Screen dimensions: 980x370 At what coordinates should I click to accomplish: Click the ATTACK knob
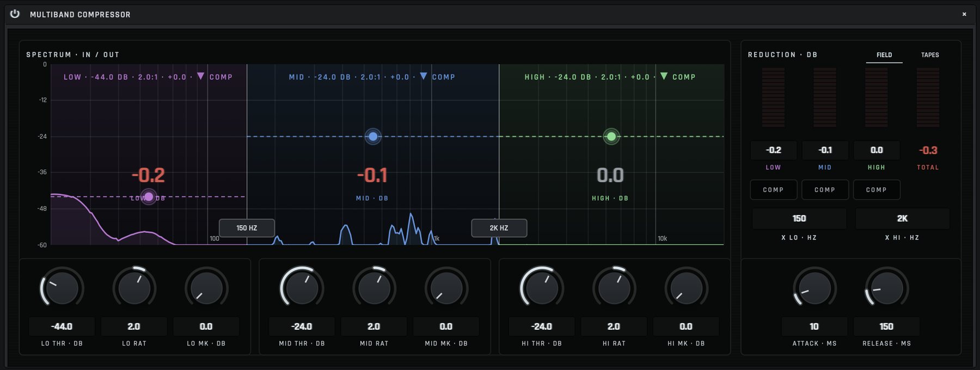pos(814,288)
